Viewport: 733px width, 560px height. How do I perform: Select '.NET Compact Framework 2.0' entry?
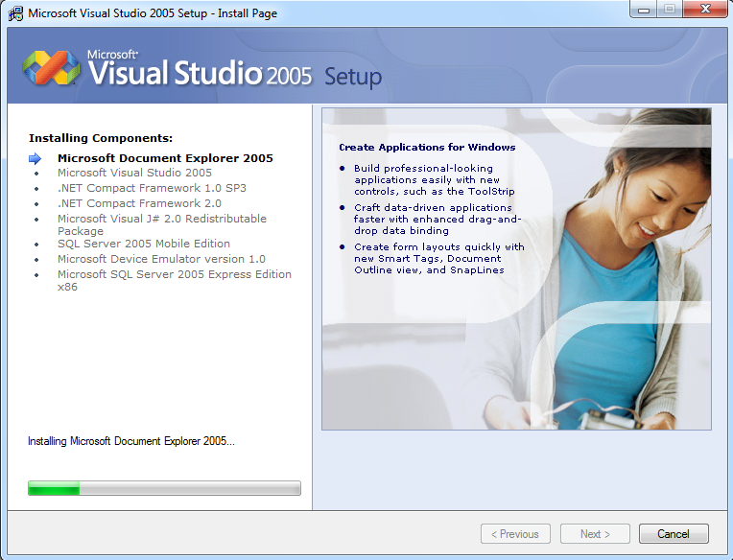139,203
